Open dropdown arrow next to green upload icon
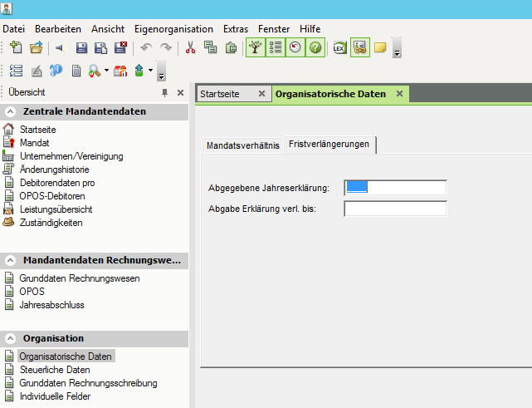Screen dimensions: 532x408 tap(150, 71)
